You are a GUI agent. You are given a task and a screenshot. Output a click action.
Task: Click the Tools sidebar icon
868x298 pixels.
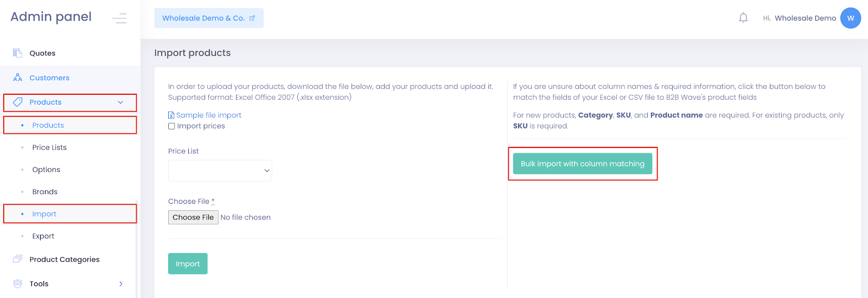(x=17, y=283)
